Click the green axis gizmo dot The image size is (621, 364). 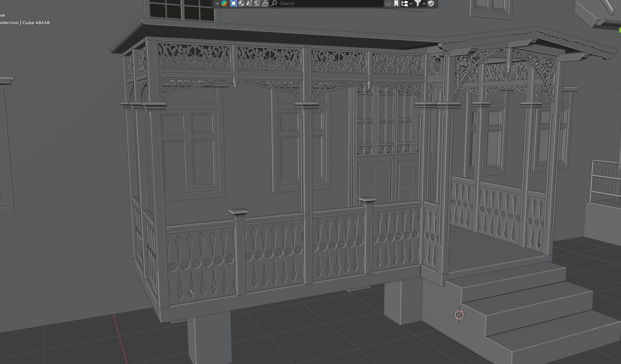point(619,30)
